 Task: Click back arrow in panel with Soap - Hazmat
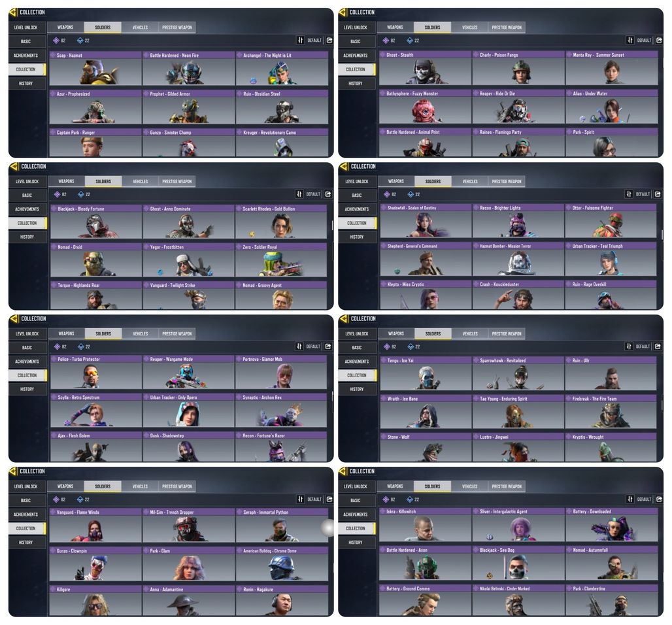coord(13,12)
